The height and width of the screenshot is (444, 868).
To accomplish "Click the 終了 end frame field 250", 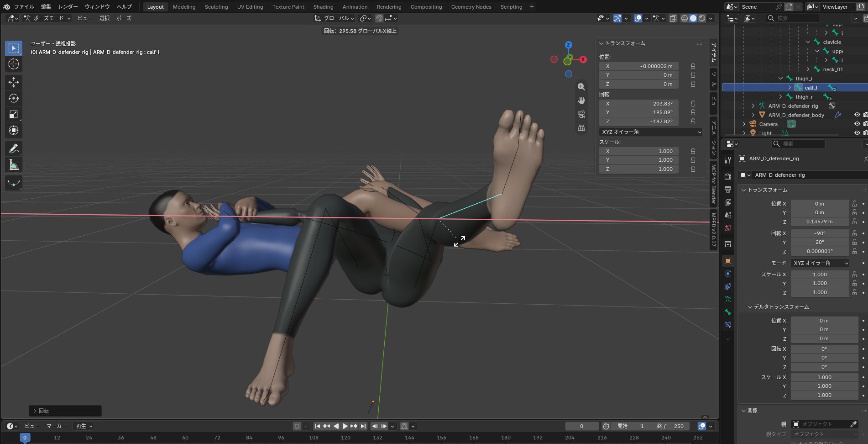I will click(x=670, y=426).
